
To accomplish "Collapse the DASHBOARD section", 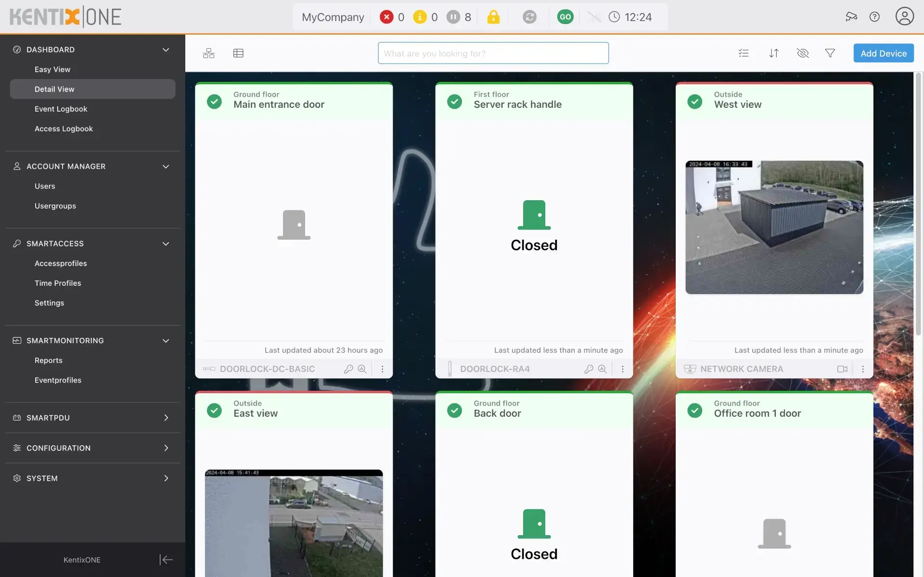I will 166,50.
